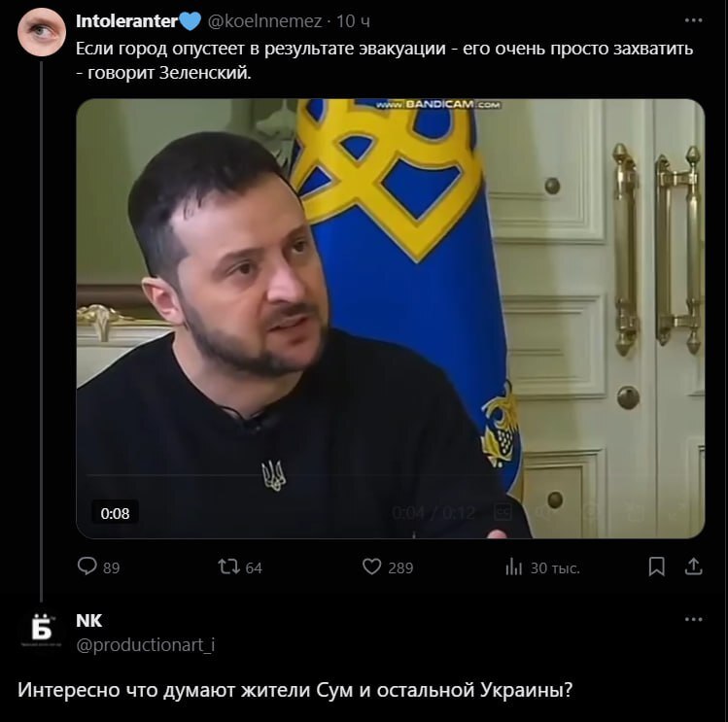Open the @koelnnemez handle link
The height and width of the screenshot is (722, 728).
265,21
